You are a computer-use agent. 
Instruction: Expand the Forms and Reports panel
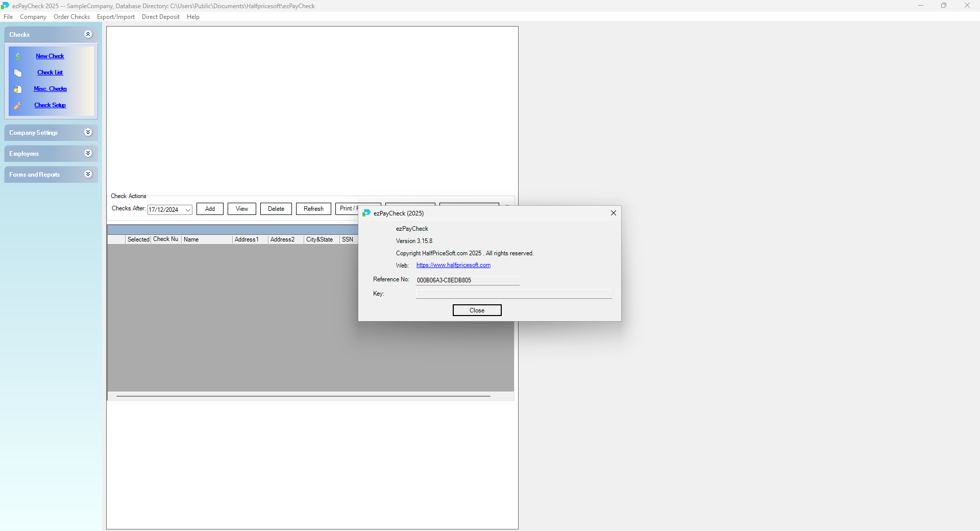pos(88,174)
